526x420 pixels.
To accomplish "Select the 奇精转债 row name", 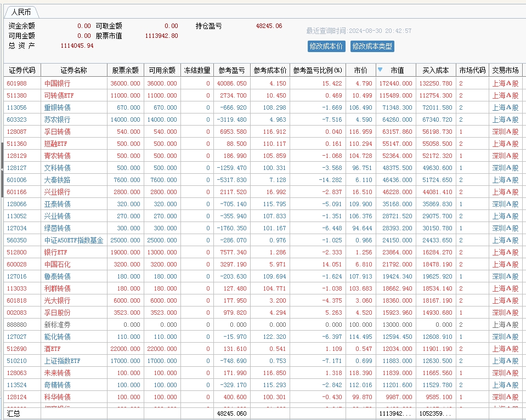I will (x=58, y=385).
